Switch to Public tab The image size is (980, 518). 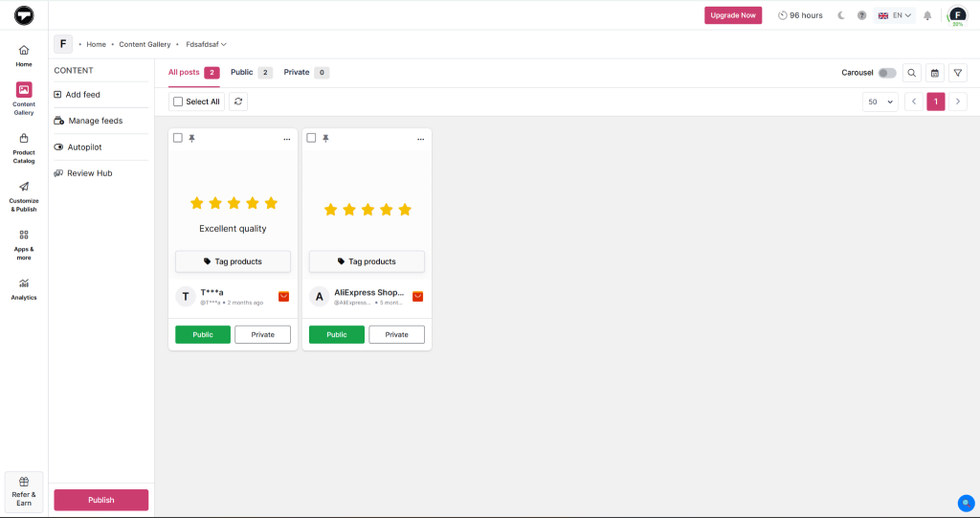[252, 73]
